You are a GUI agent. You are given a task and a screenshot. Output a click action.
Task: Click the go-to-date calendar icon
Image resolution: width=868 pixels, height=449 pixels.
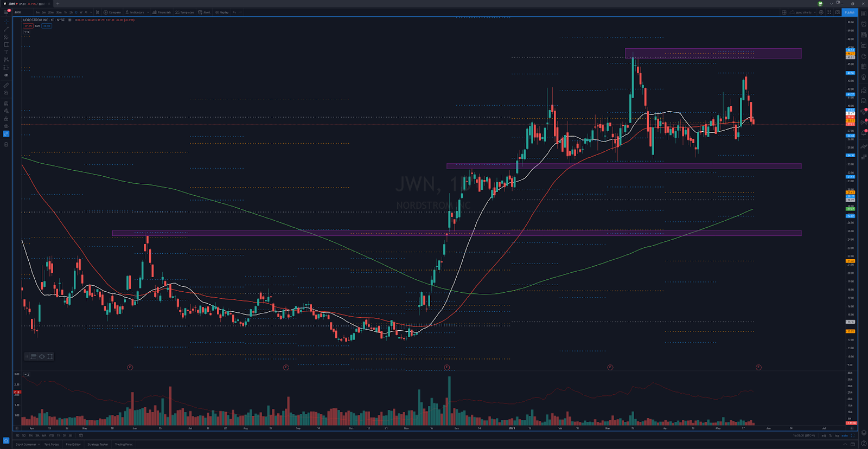point(81,435)
